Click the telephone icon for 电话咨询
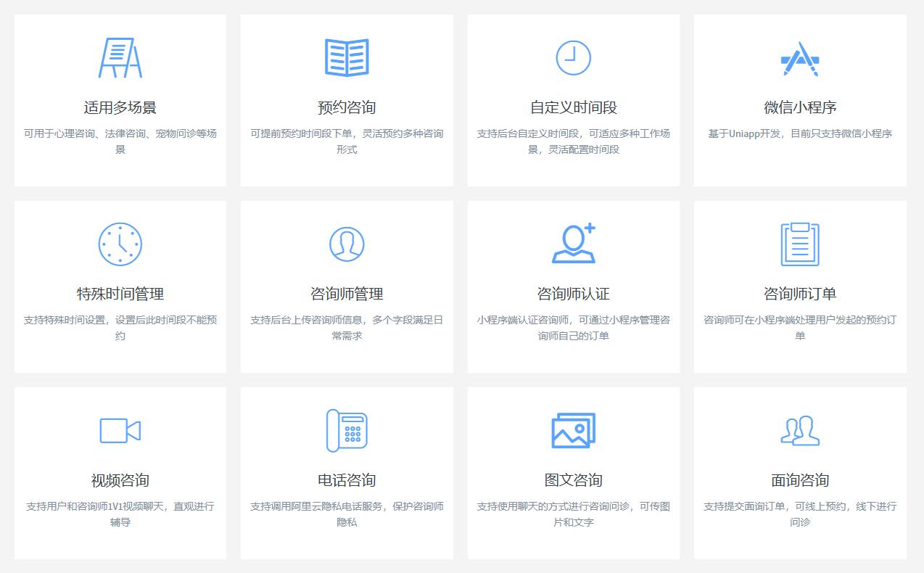Screen dimensions: 924x573 tap(347, 431)
